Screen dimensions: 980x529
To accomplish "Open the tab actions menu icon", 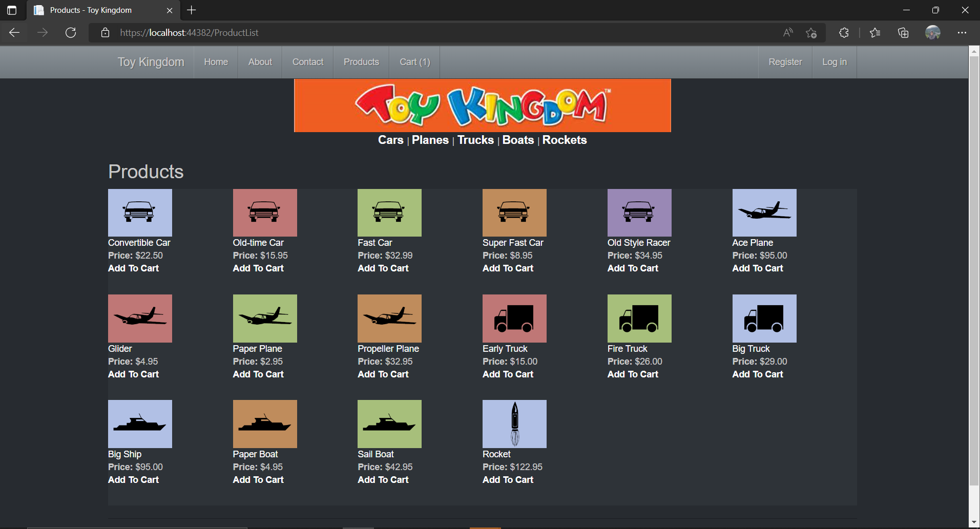I will [12, 10].
